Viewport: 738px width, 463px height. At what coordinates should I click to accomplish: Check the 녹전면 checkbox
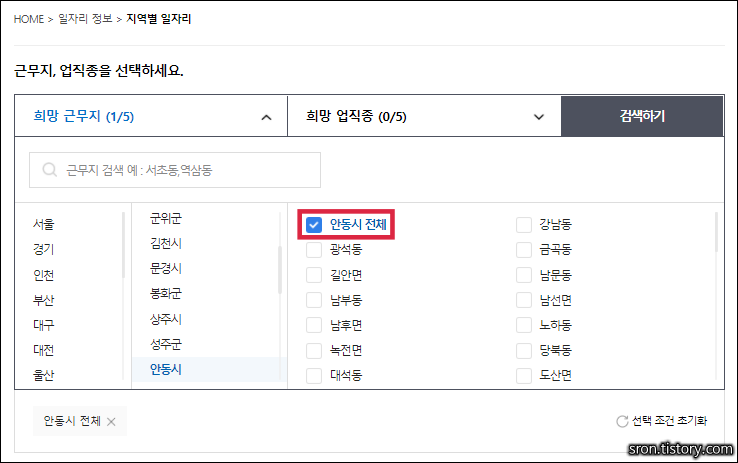pyautogui.click(x=314, y=351)
